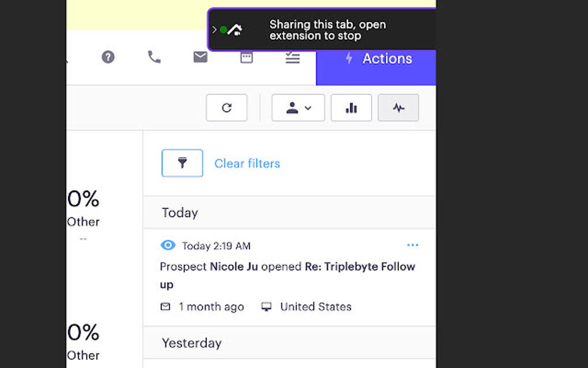
Task: Open the email envelope toolbar icon
Action: [200, 57]
